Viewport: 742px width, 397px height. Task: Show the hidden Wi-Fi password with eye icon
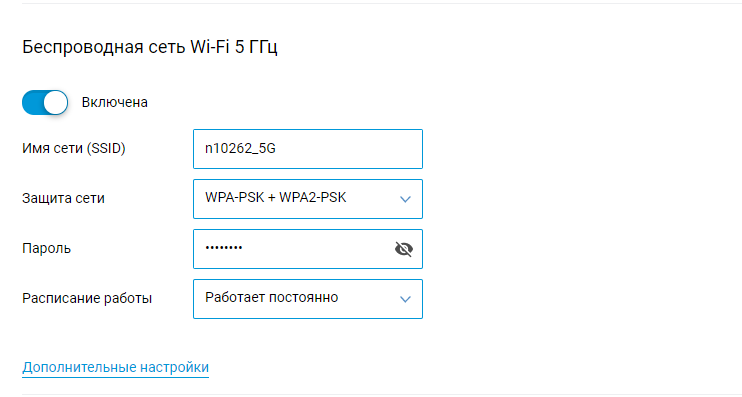pos(404,249)
